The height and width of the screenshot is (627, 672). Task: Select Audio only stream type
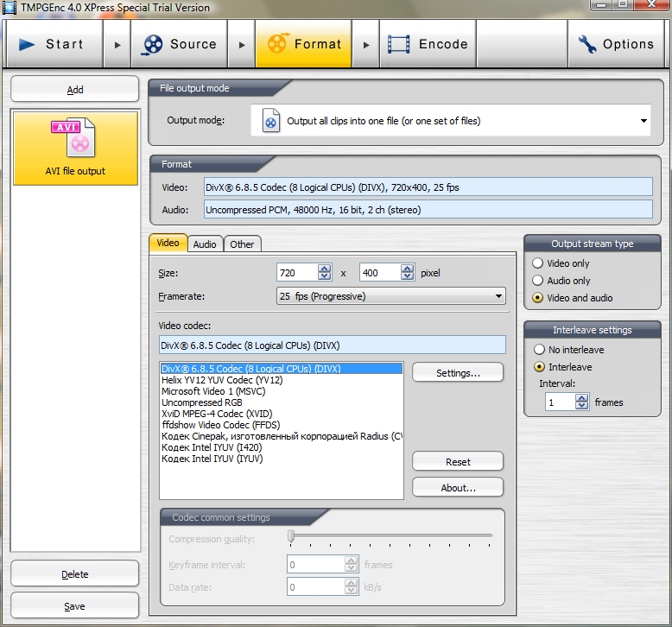coord(538,281)
